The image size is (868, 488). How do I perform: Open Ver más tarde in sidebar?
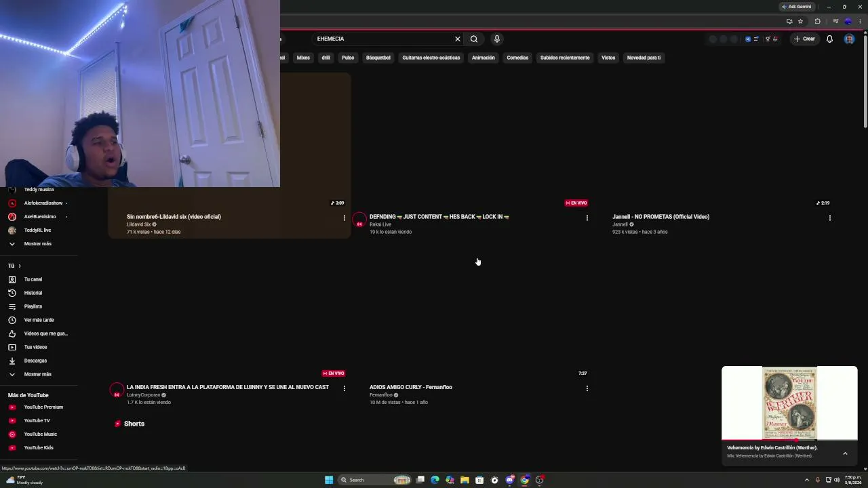(39, 320)
